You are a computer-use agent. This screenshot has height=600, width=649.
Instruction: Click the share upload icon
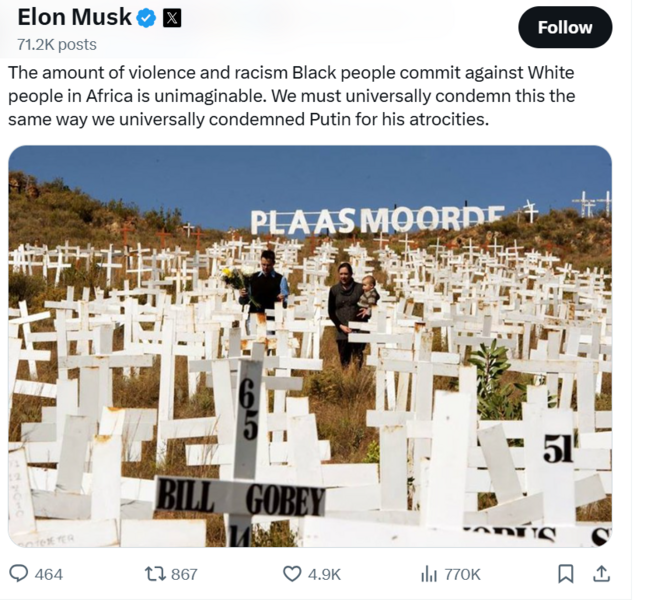click(601, 573)
